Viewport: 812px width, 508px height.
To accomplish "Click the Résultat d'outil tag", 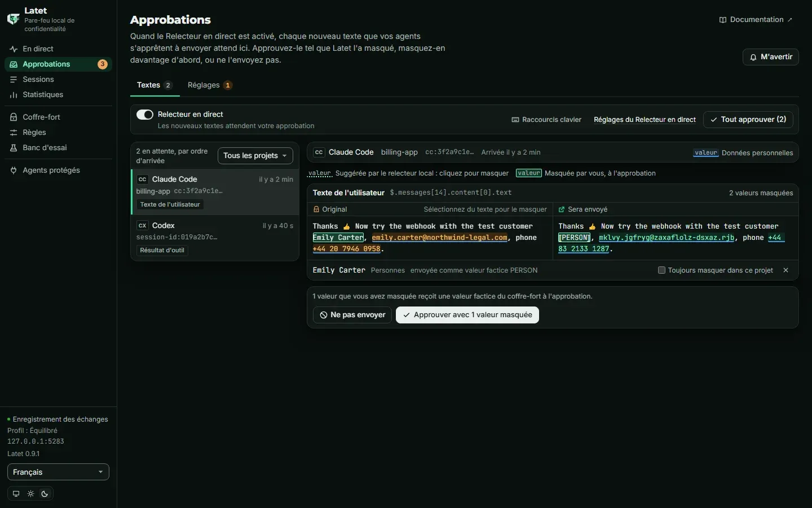I will click(162, 251).
